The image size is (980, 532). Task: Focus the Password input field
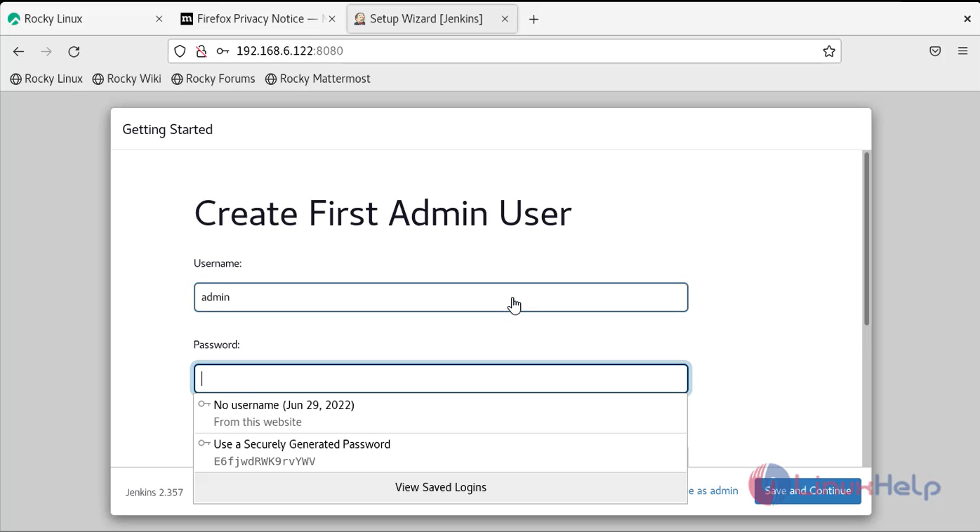[x=441, y=379]
